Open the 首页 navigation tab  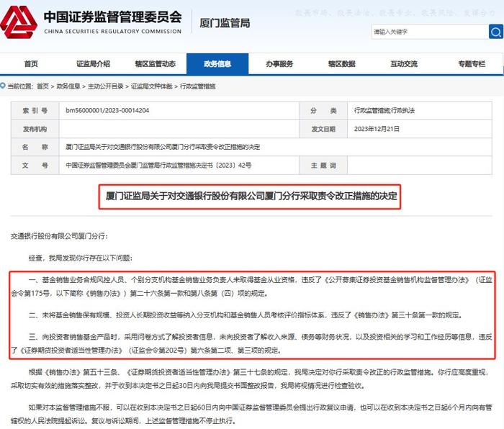[31, 64]
